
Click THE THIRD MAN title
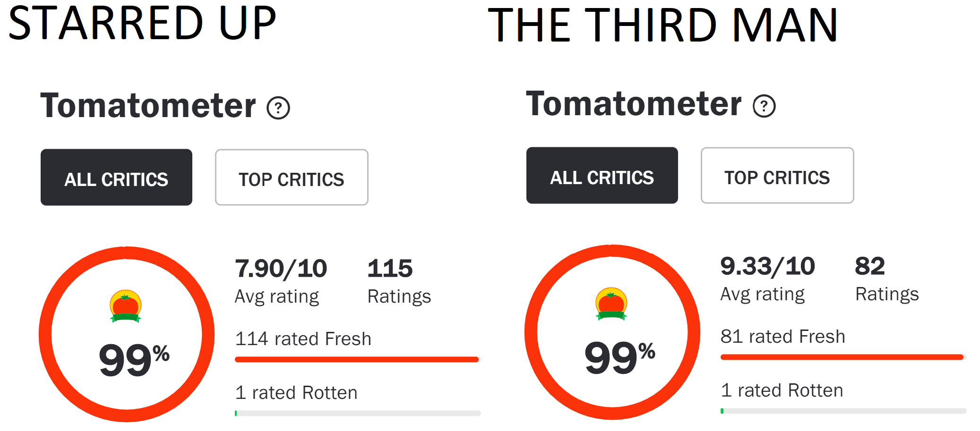click(x=662, y=25)
